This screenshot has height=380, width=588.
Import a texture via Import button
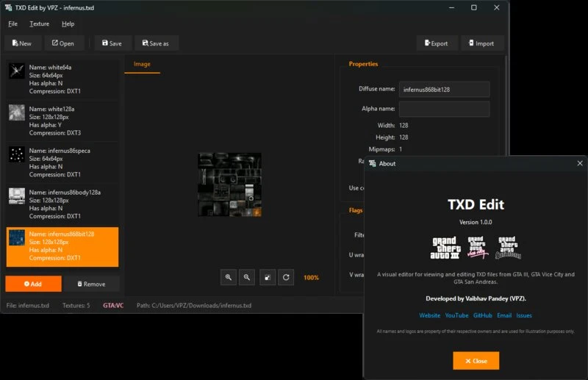pos(481,43)
